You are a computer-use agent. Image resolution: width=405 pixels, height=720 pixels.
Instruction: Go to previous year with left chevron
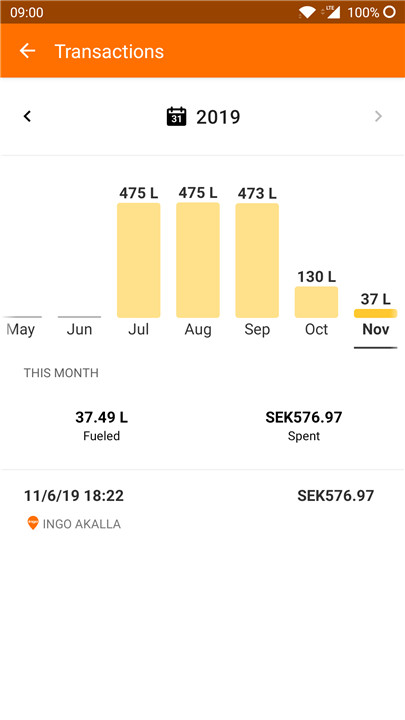tap(28, 116)
